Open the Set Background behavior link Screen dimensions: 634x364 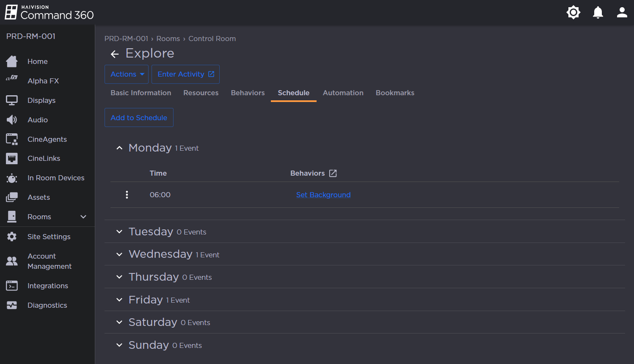[x=323, y=195]
